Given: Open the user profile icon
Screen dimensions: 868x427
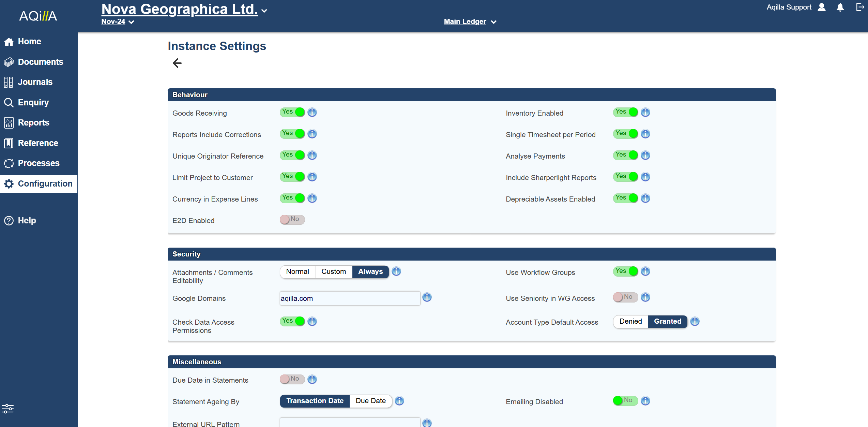Looking at the screenshot, I should [822, 8].
